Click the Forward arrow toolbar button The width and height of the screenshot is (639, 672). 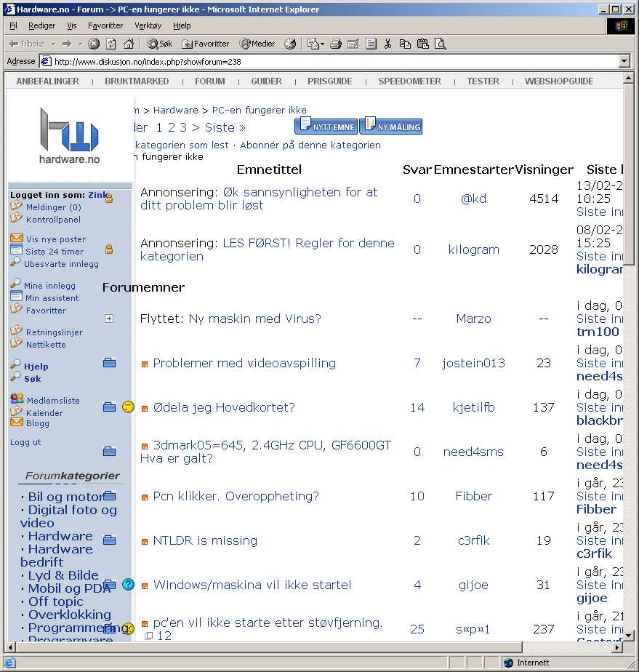[x=67, y=44]
